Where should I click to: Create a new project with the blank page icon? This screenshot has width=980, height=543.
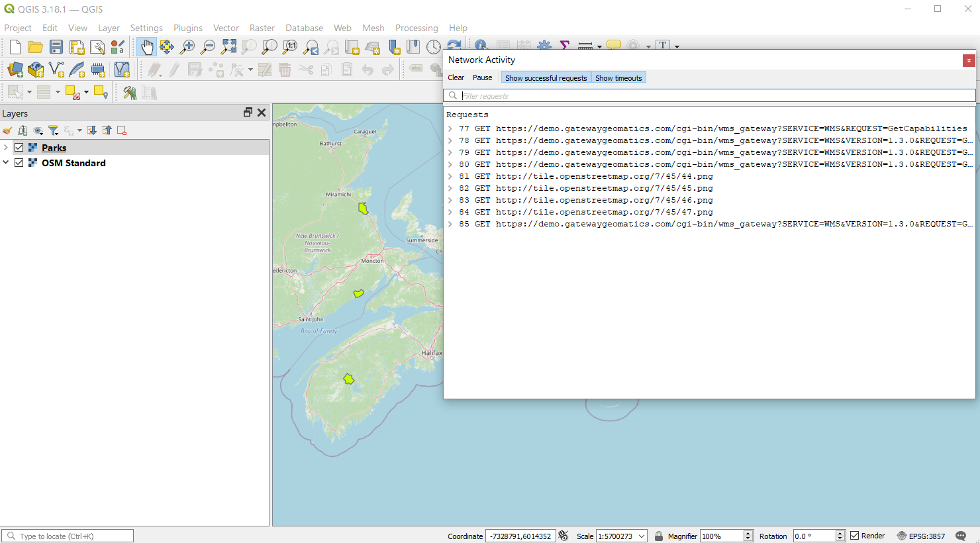coord(15,47)
